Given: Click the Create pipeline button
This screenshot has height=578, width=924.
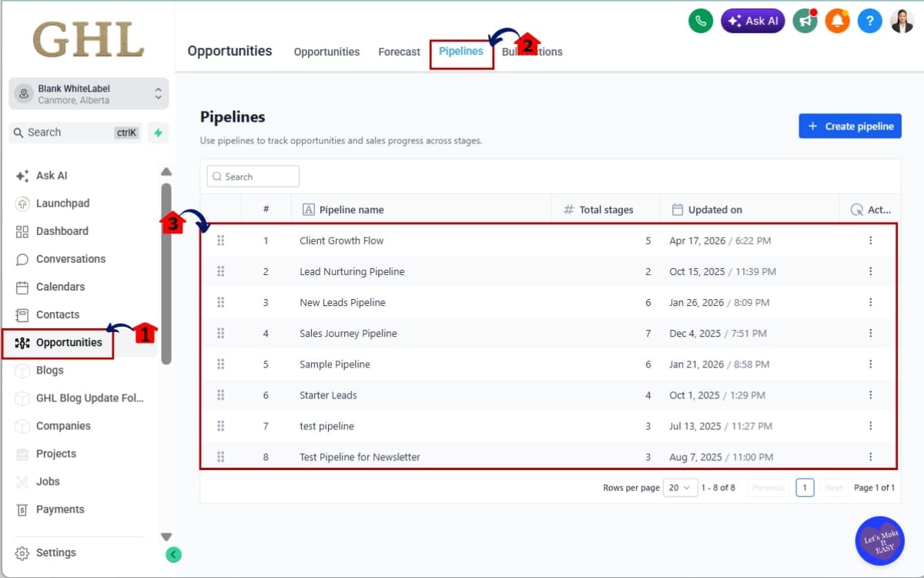Looking at the screenshot, I should [x=850, y=126].
